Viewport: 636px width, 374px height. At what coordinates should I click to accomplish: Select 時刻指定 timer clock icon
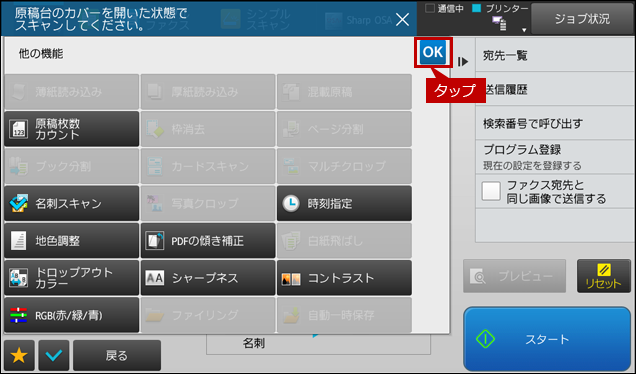click(291, 204)
